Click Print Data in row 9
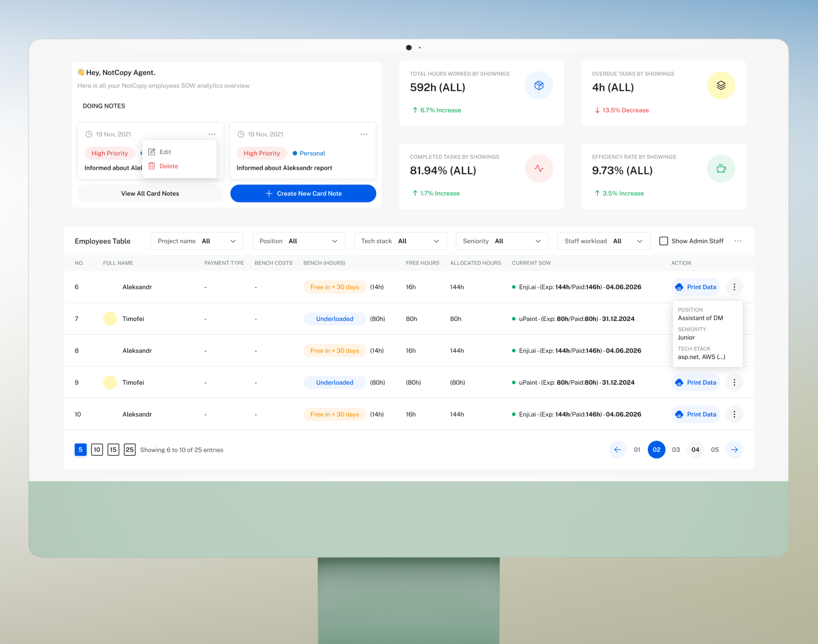 (x=696, y=383)
